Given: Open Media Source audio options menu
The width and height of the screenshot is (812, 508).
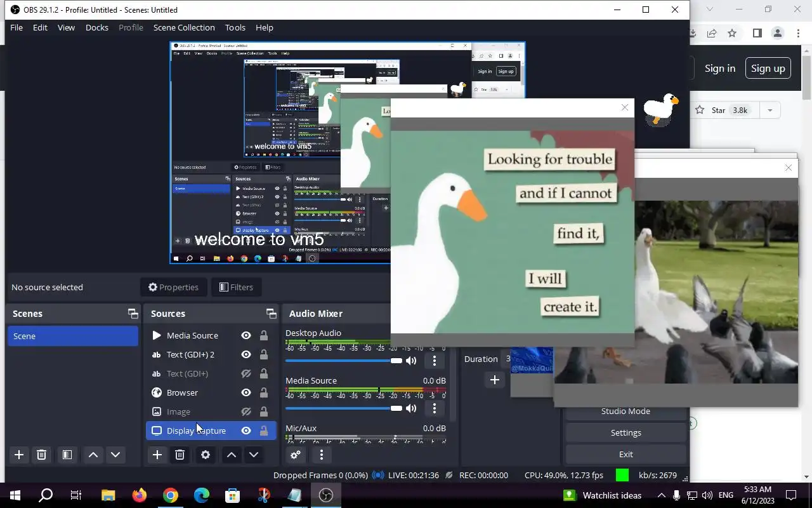Looking at the screenshot, I should click(434, 408).
